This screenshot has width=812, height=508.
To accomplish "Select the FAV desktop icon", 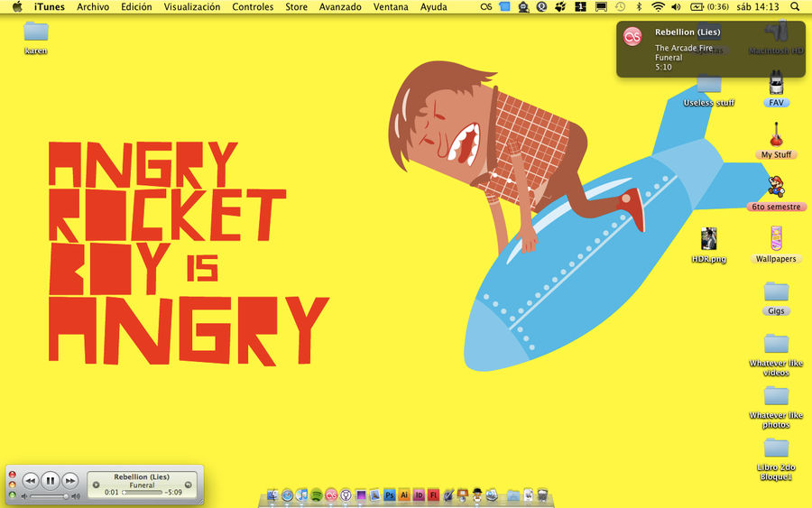I will (x=776, y=89).
